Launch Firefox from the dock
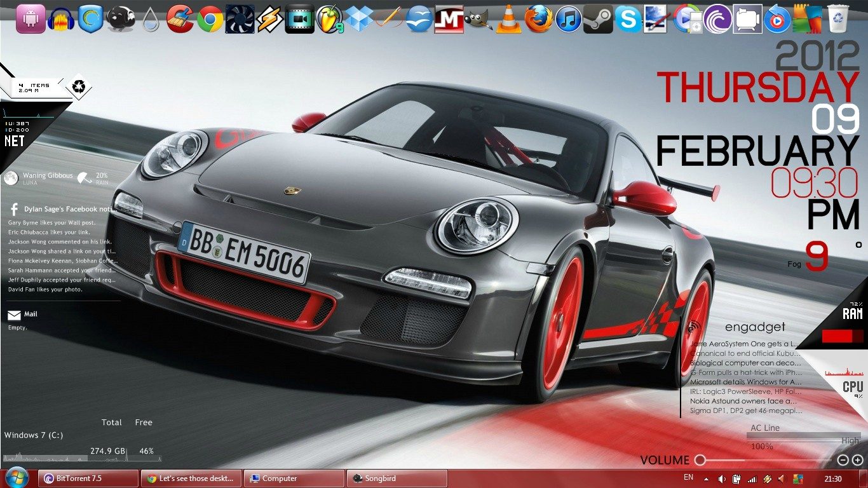The width and height of the screenshot is (868, 488). pos(538,19)
